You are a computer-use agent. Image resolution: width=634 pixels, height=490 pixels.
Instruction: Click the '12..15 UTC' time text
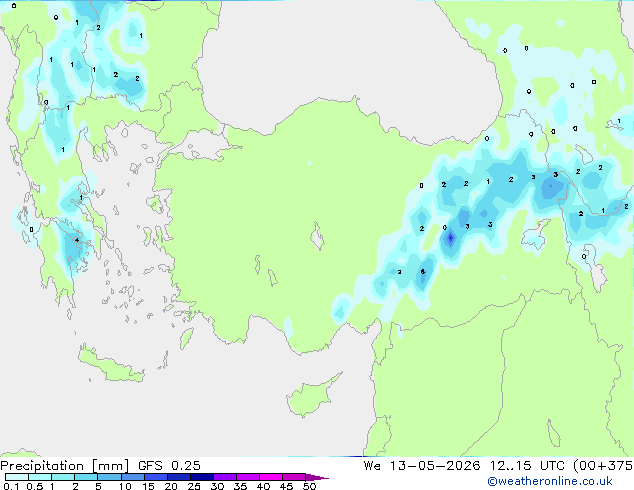(526, 466)
